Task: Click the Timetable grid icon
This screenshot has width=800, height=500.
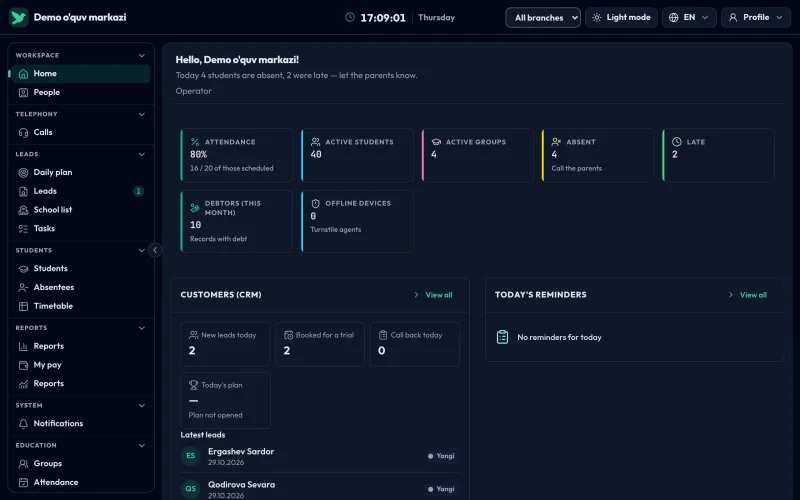Action: (23, 306)
